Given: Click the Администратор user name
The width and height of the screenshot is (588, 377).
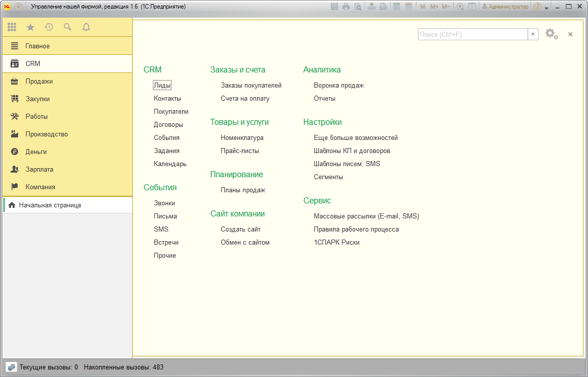Looking at the screenshot, I should (505, 7).
